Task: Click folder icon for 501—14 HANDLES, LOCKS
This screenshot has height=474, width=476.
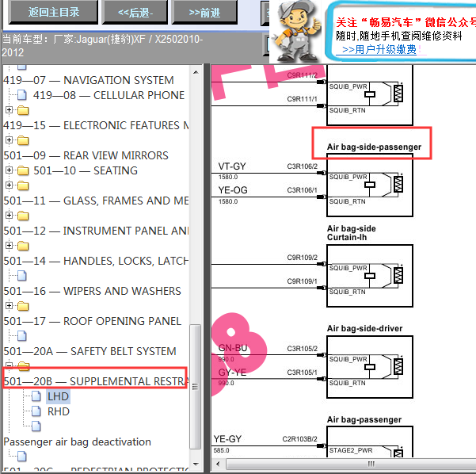Action: pos(23,246)
